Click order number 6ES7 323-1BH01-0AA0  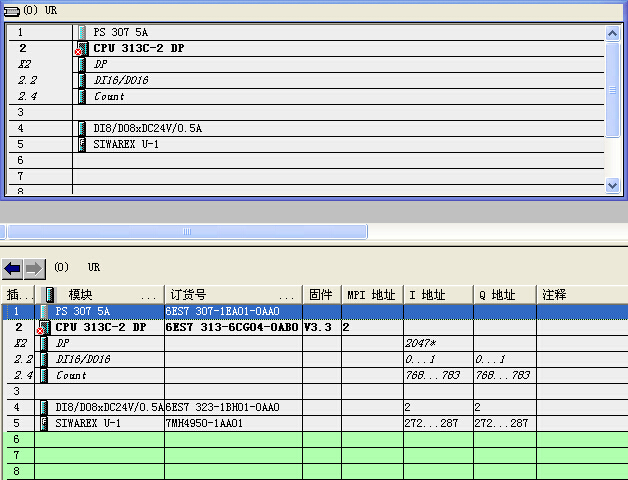click(223, 407)
